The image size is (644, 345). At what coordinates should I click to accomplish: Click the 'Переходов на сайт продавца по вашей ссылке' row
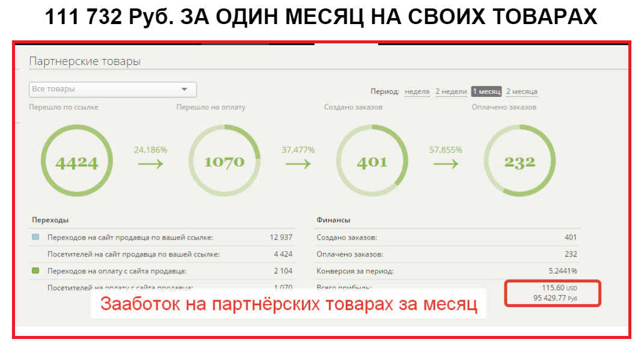(162, 237)
